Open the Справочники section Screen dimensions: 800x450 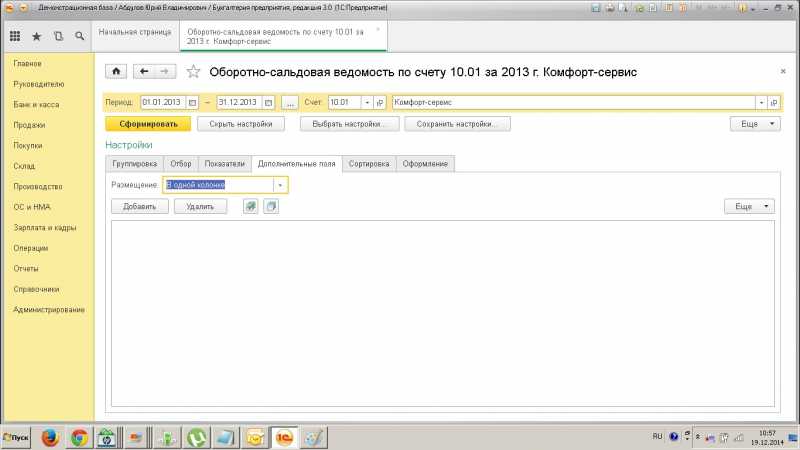36,289
